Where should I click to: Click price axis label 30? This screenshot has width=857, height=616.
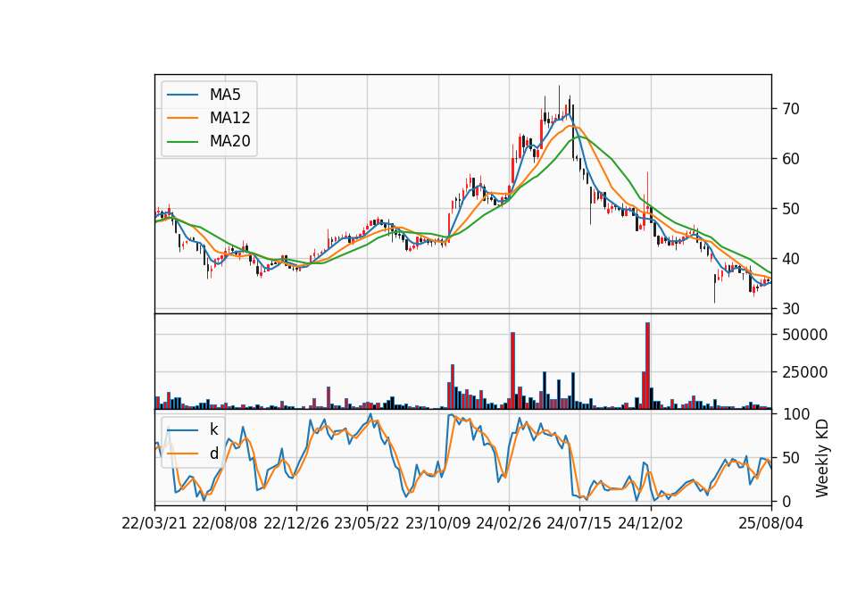tap(790, 309)
